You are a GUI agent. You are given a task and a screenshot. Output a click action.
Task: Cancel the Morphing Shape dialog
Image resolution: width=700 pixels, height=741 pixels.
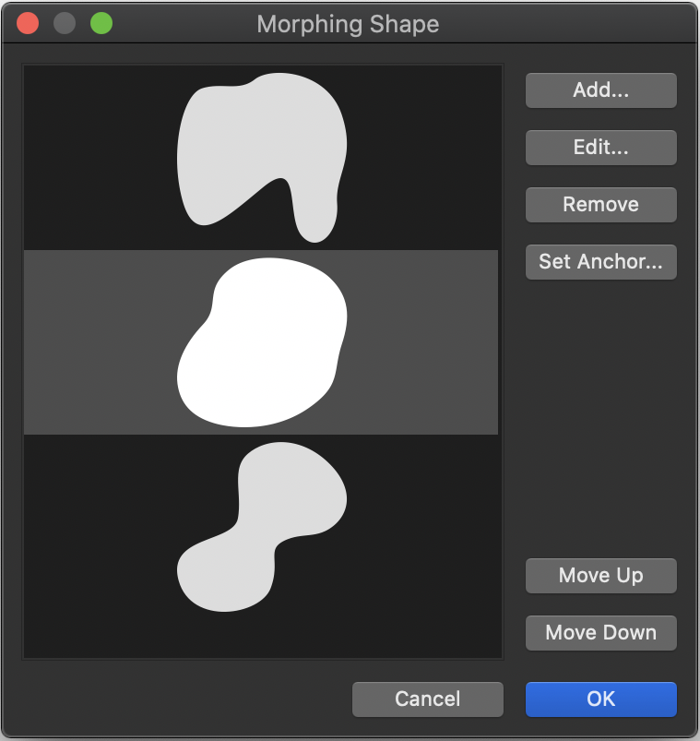tap(427, 699)
